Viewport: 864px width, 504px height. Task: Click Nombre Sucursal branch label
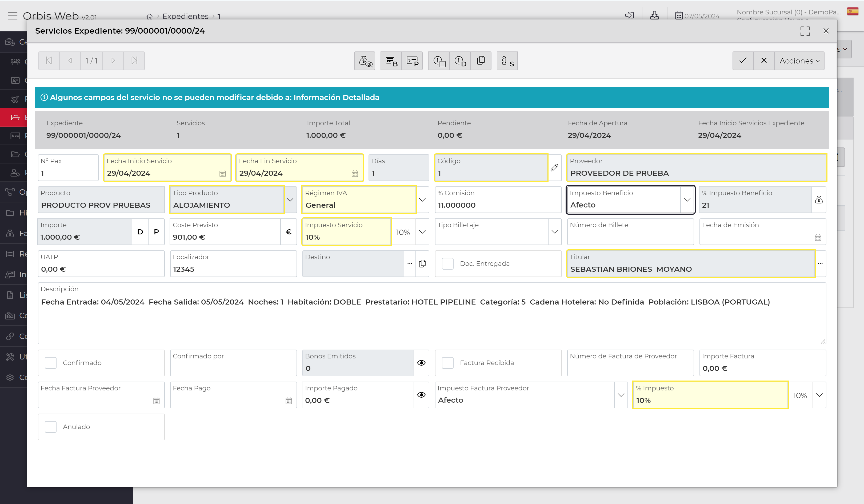click(x=789, y=12)
